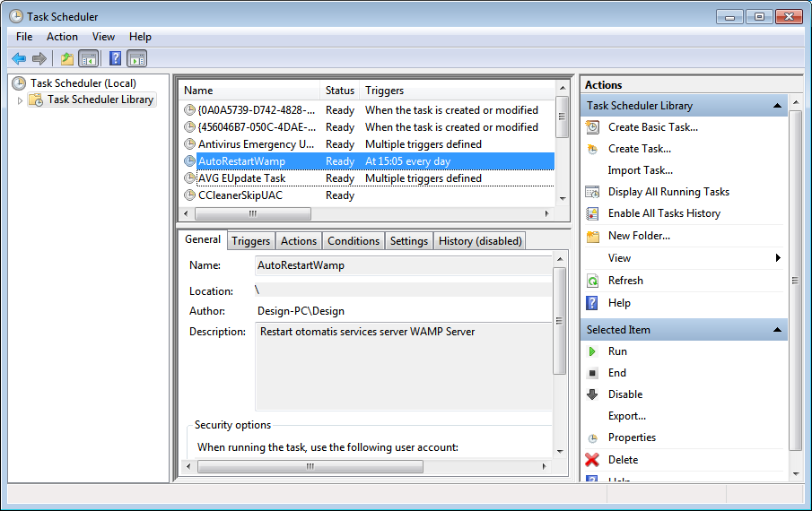Click the green Run arrow icon

pyautogui.click(x=592, y=351)
